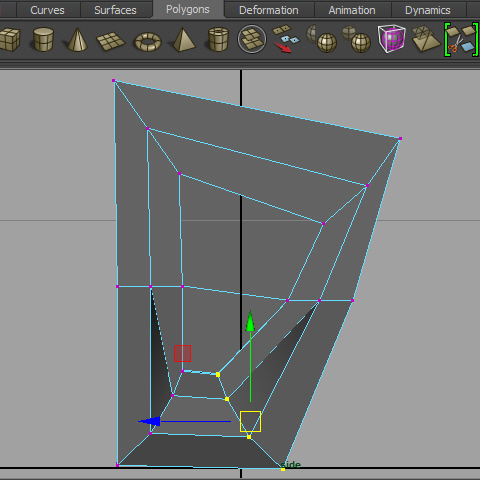Click the circled Combine polygons icon
The width and height of the screenshot is (480, 480).
252,39
